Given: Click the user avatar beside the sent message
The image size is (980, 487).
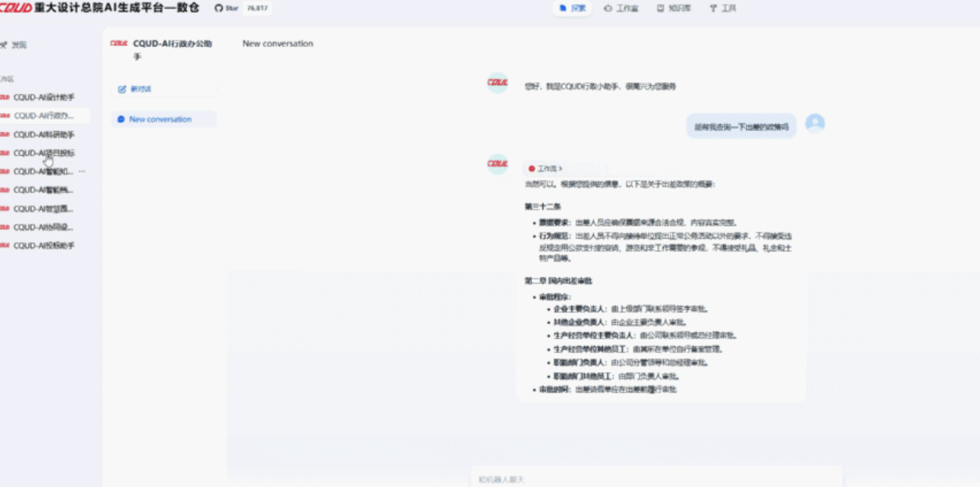Looking at the screenshot, I should click(815, 124).
